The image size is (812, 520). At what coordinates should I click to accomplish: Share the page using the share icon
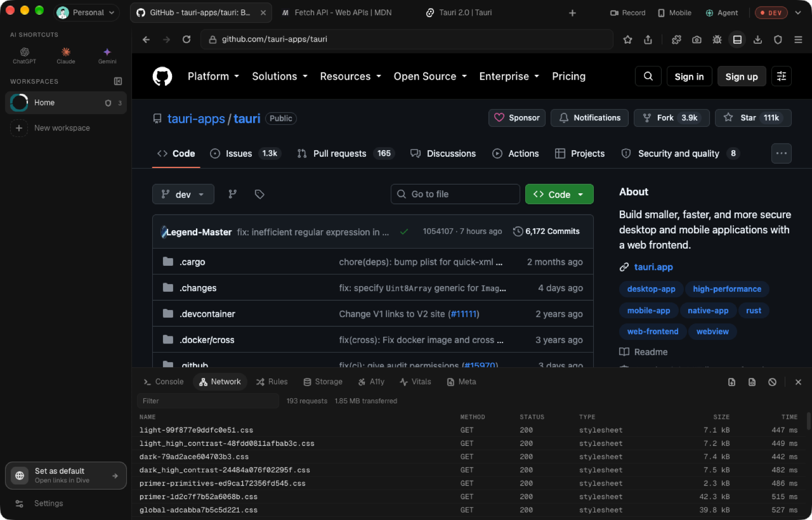point(648,40)
